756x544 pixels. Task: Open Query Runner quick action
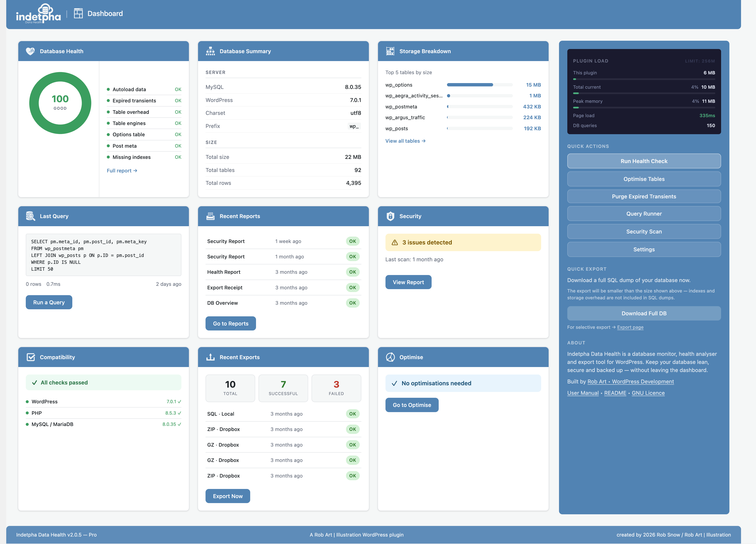click(x=644, y=214)
